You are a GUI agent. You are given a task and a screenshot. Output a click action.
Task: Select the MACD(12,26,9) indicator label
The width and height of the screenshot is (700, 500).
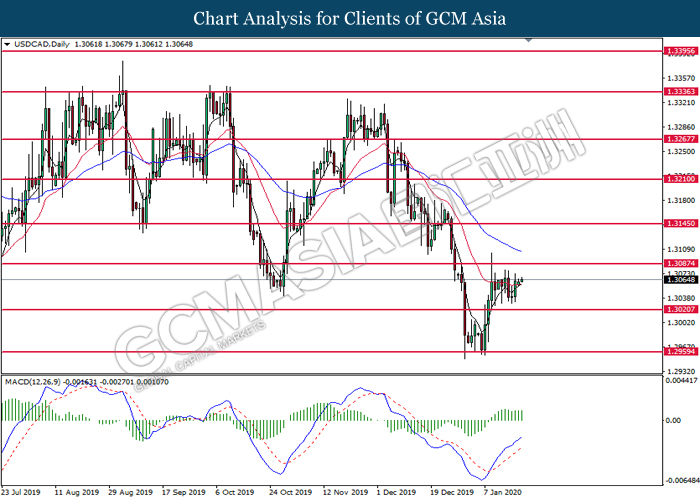tap(33, 382)
